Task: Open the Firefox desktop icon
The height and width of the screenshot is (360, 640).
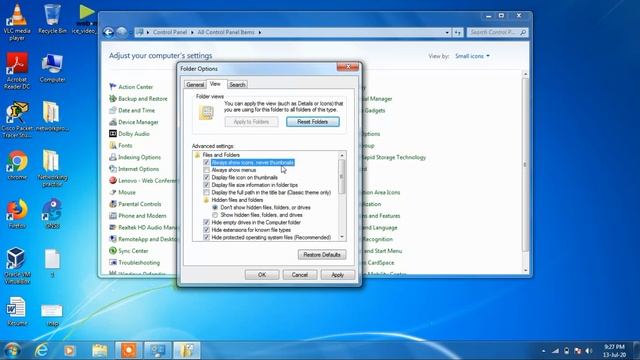Action: 17,213
